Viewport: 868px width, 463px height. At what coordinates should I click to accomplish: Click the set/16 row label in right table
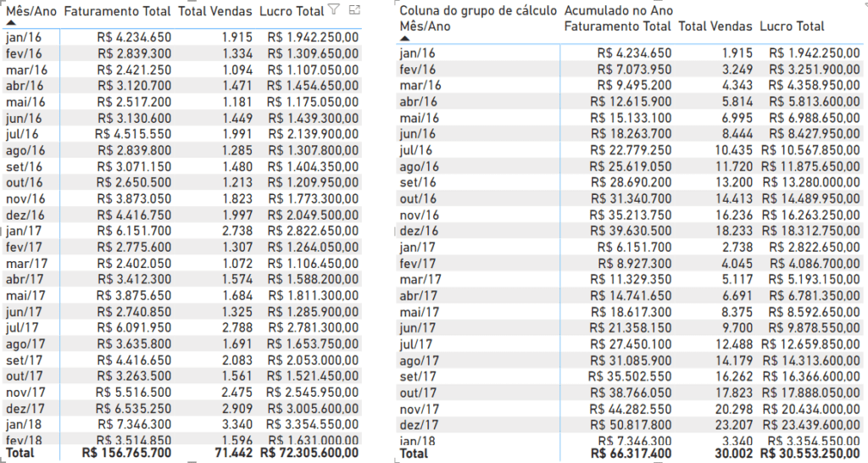418,182
